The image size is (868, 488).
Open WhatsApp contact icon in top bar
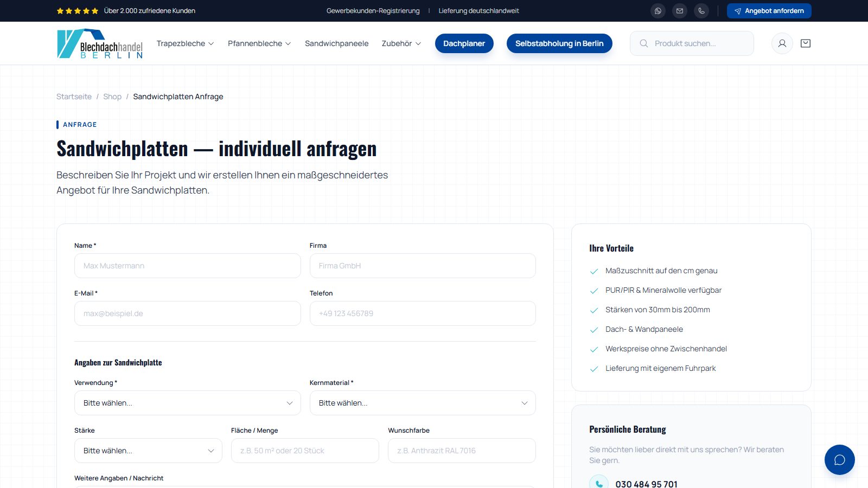coord(658,11)
